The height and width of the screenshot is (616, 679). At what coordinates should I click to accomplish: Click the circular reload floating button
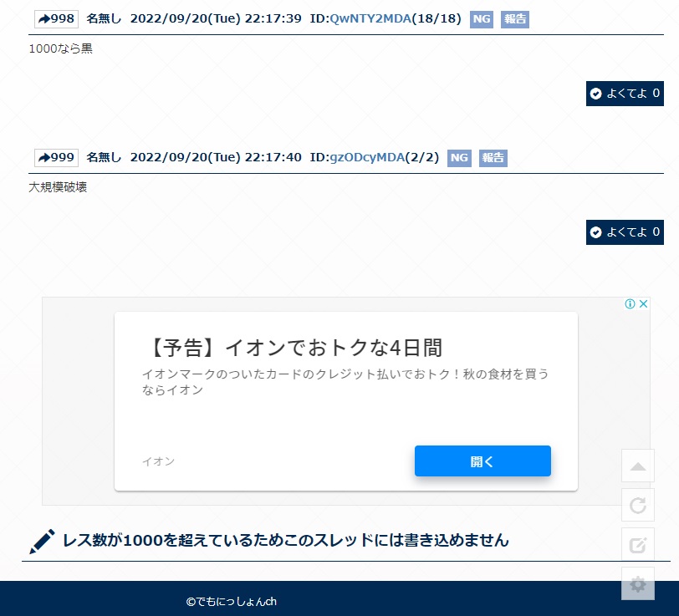point(638,505)
